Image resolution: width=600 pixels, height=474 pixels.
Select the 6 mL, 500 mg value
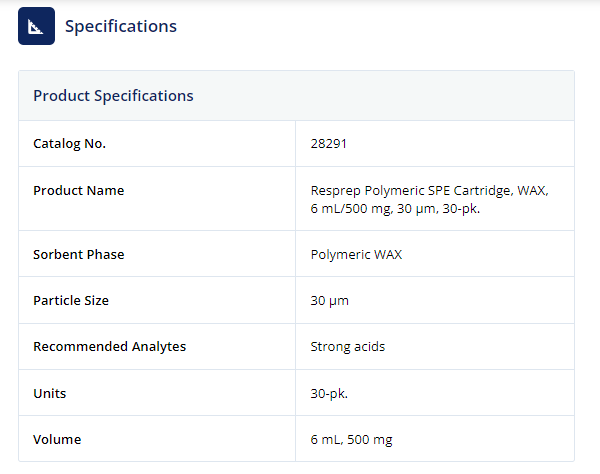[x=351, y=440]
